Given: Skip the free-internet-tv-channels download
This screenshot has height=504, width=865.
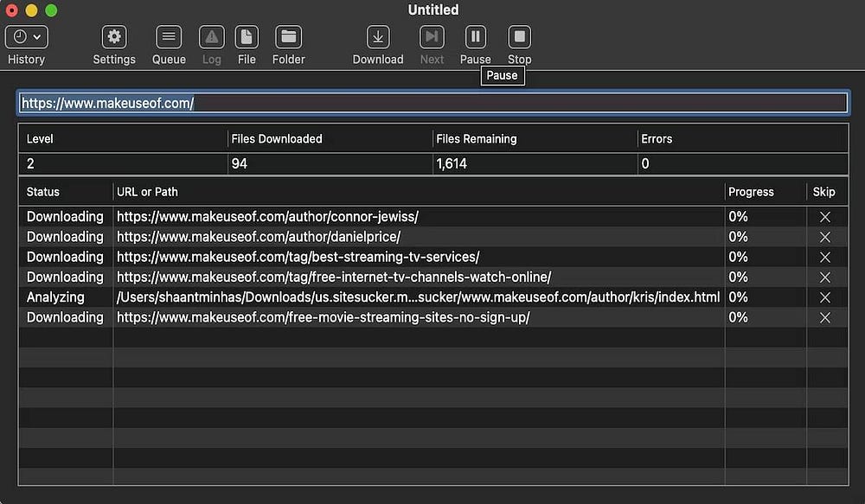Looking at the screenshot, I should point(824,278).
